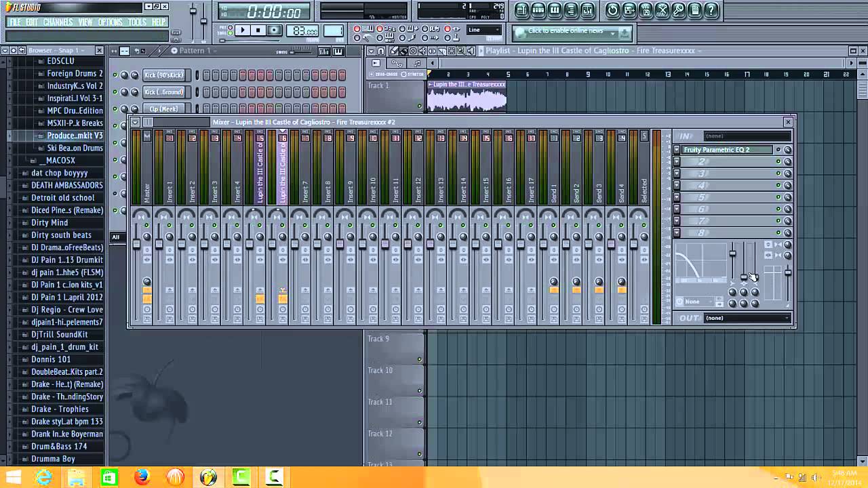
Task: Open effect slot 6 menu arrow
Action: (x=677, y=209)
